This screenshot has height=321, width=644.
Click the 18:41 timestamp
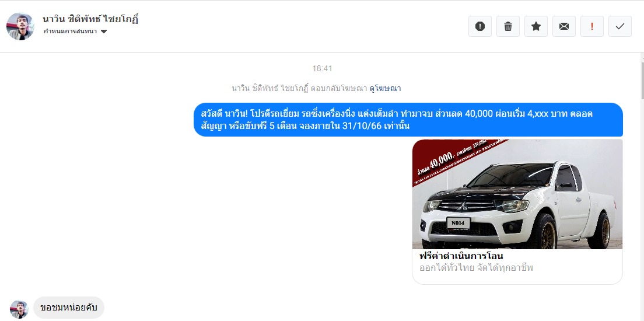[x=322, y=69]
